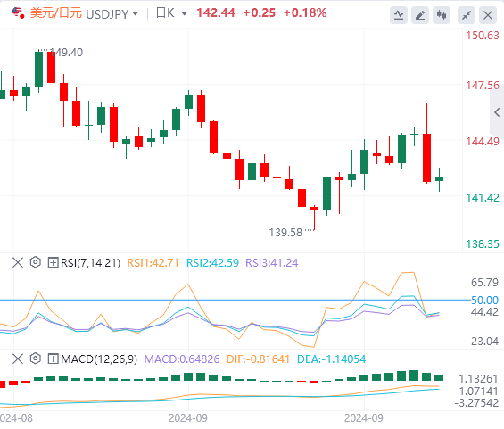Click the DEA:-1.14054 value
Screen dimensions: 504x429
pos(332,359)
